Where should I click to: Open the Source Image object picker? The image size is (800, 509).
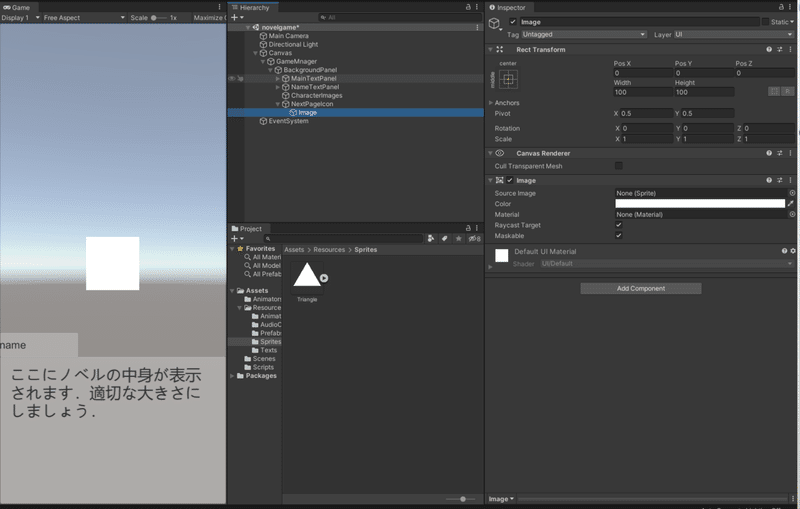point(792,193)
